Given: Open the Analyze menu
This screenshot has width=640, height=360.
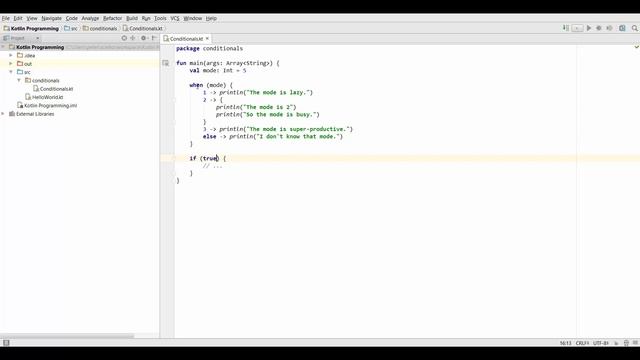Looking at the screenshot, I should click(x=90, y=18).
